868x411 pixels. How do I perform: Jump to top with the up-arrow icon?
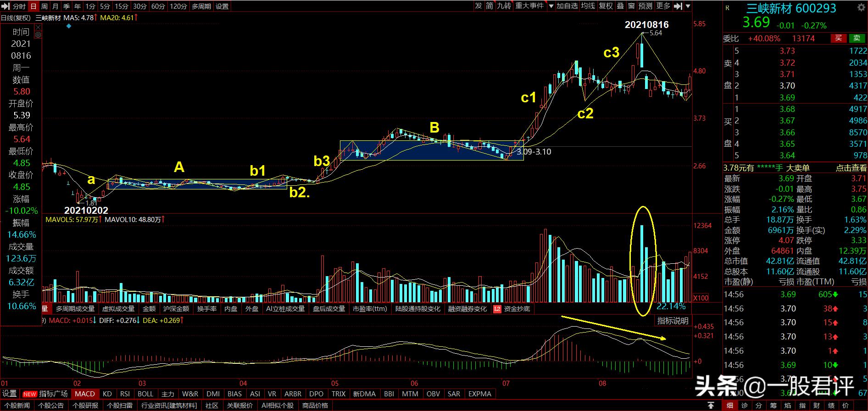pos(711,405)
